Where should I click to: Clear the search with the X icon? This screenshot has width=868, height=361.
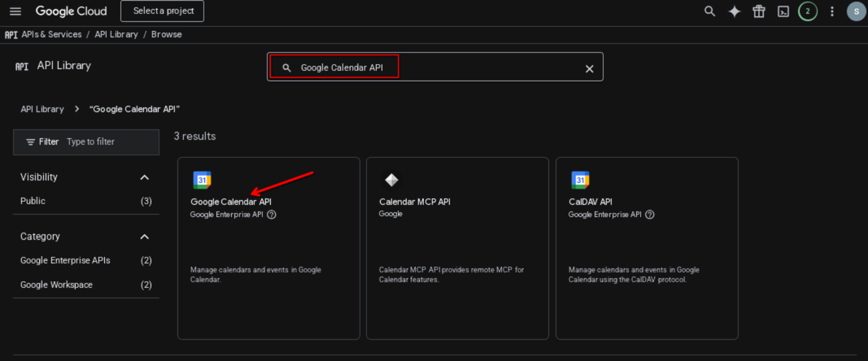589,69
